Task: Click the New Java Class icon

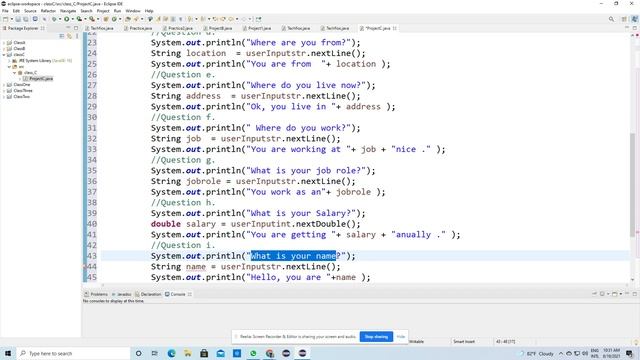Action: [x=114, y=19]
